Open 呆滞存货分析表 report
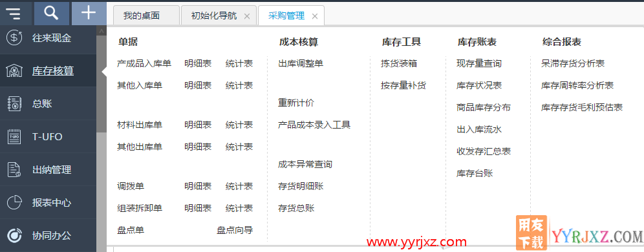Image resolution: width=644 pixels, height=252 pixels. click(573, 63)
